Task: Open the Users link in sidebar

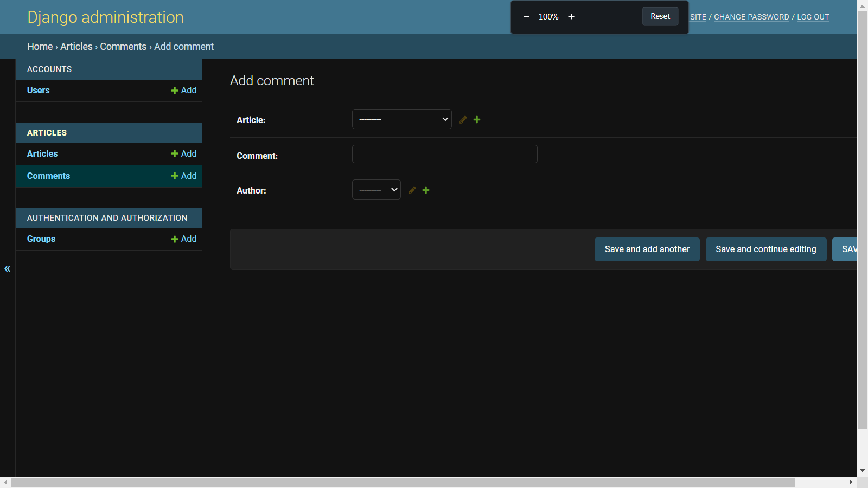Action: [39, 91]
